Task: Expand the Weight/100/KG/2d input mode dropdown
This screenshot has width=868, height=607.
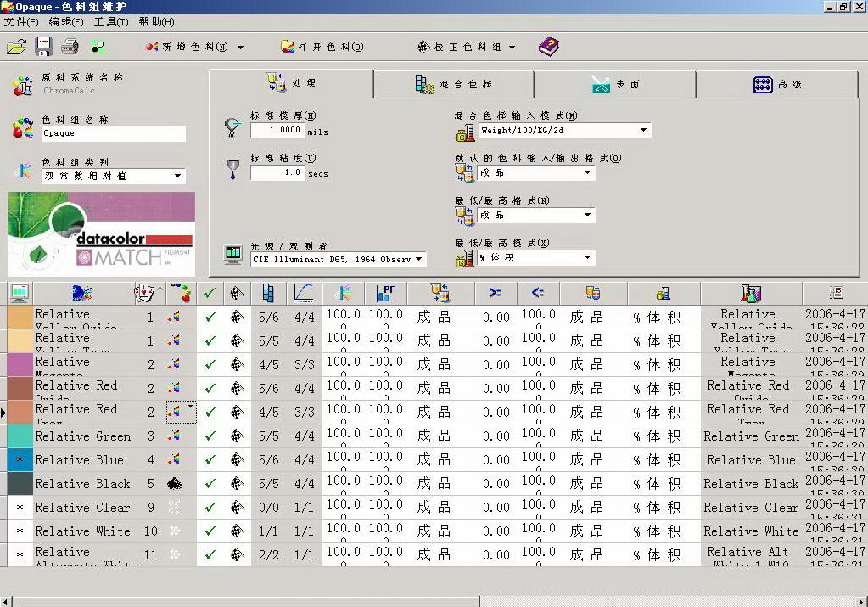Action: [643, 130]
